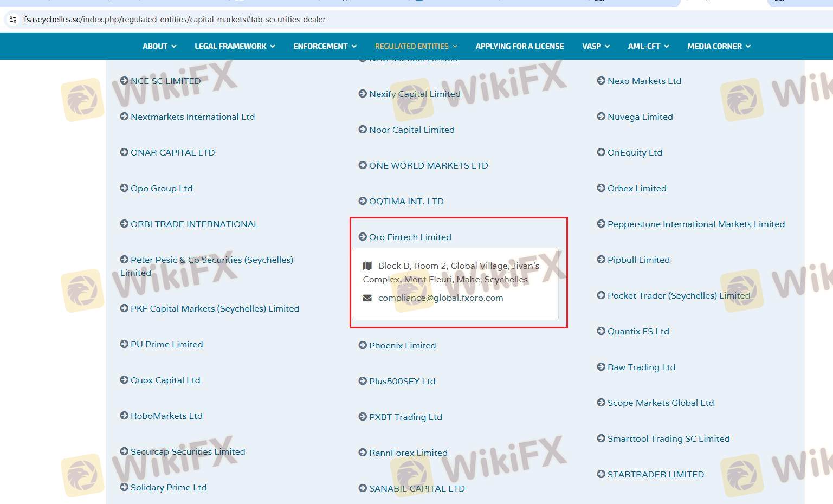Click the site info icon in address bar

[x=13, y=20]
